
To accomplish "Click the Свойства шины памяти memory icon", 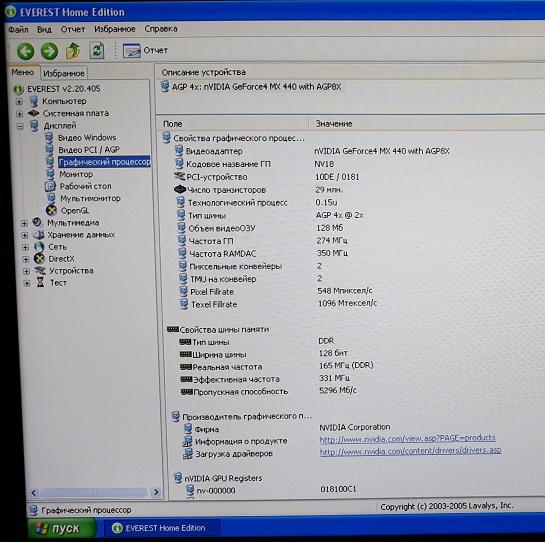I will click(x=173, y=329).
